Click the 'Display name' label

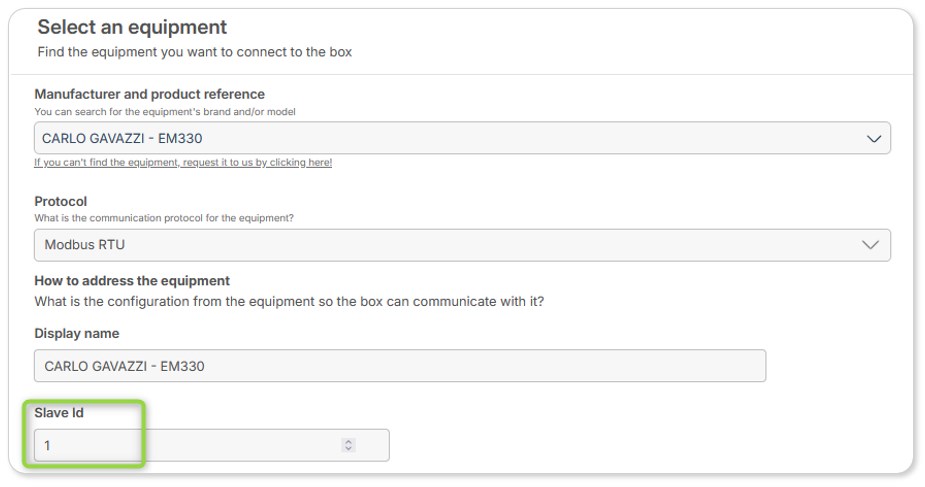tap(77, 333)
